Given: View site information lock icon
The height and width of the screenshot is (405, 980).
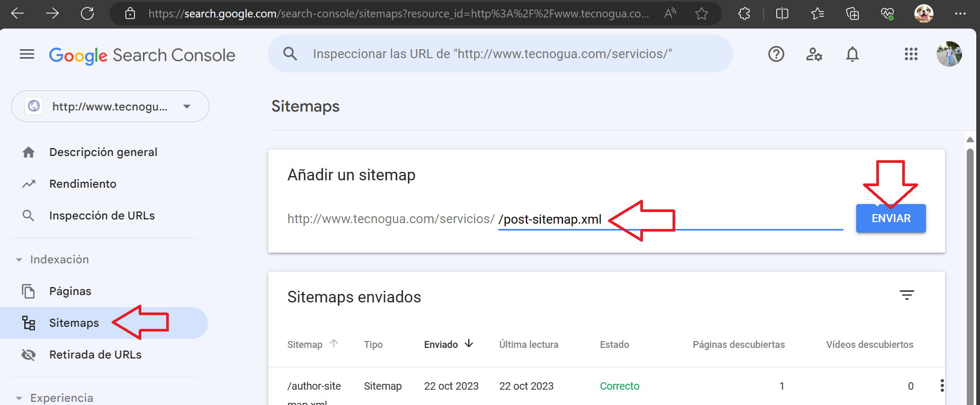Looking at the screenshot, I should coord(130,14).
